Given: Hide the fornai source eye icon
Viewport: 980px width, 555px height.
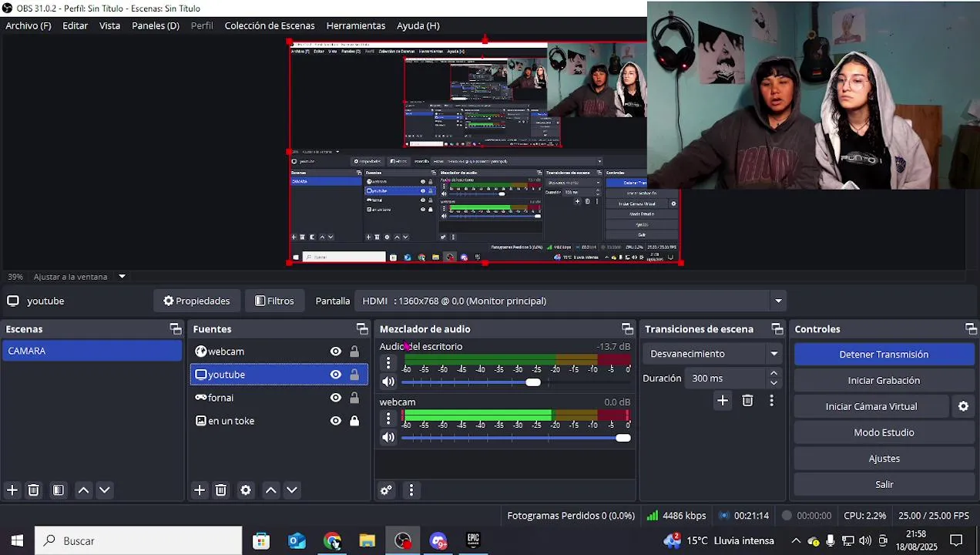Looking at the screenshot, I should (x=336, y=398).
